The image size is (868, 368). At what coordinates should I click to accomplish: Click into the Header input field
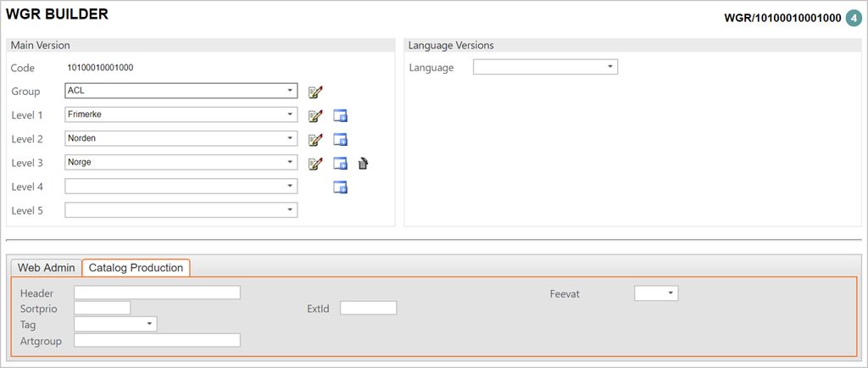tap(158, 293)
